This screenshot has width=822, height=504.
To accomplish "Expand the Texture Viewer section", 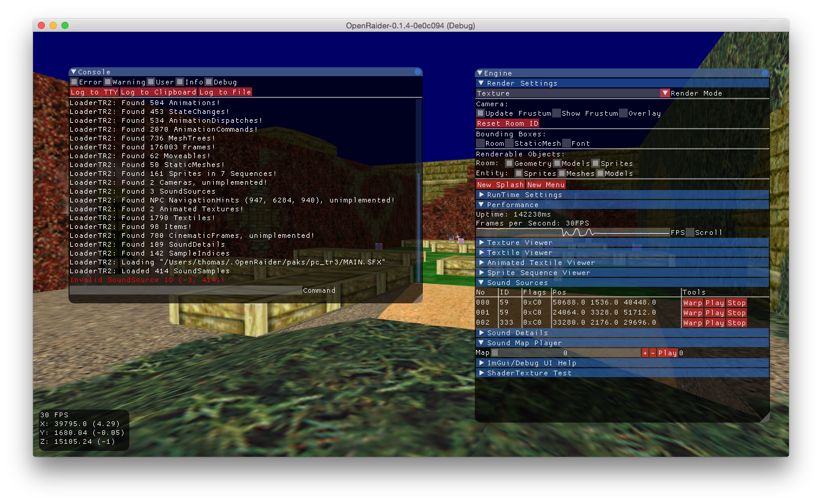I will tap(622, 243).
